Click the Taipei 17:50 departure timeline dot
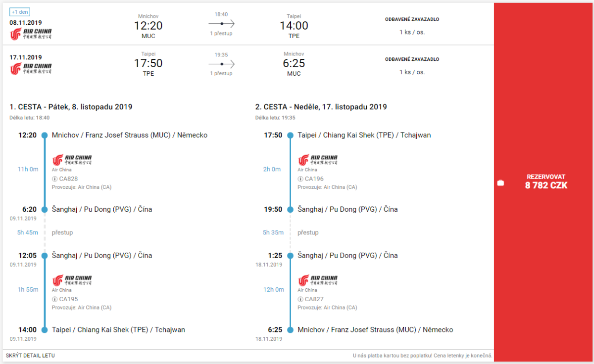The height and width of the screenshot is (364, 594). click(x=291, y=135)
